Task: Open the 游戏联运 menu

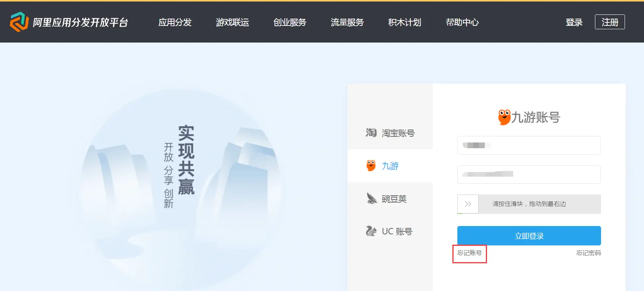Action: (232, 22)
